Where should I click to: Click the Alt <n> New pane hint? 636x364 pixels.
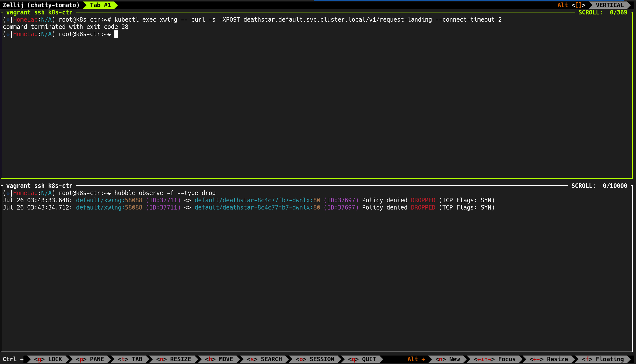coord(448,359)
